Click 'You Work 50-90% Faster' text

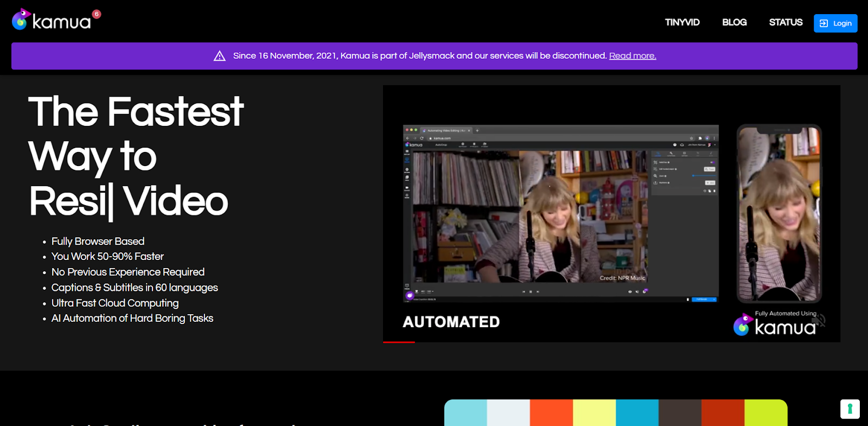pos(107,257)
